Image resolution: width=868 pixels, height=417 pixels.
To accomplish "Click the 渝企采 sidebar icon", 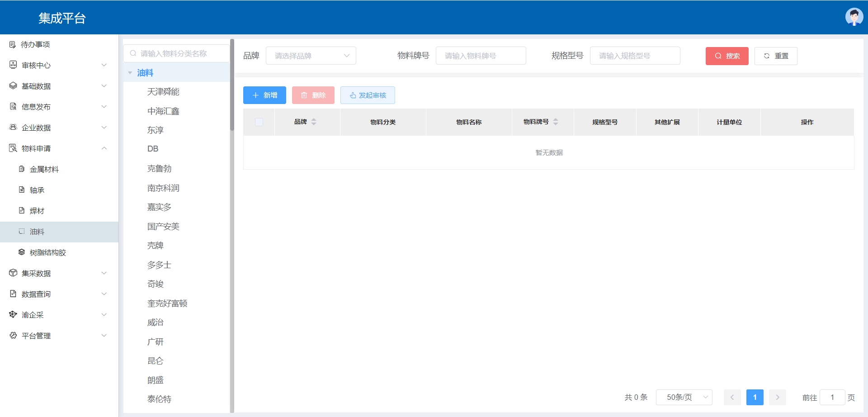I will [13, 314].
